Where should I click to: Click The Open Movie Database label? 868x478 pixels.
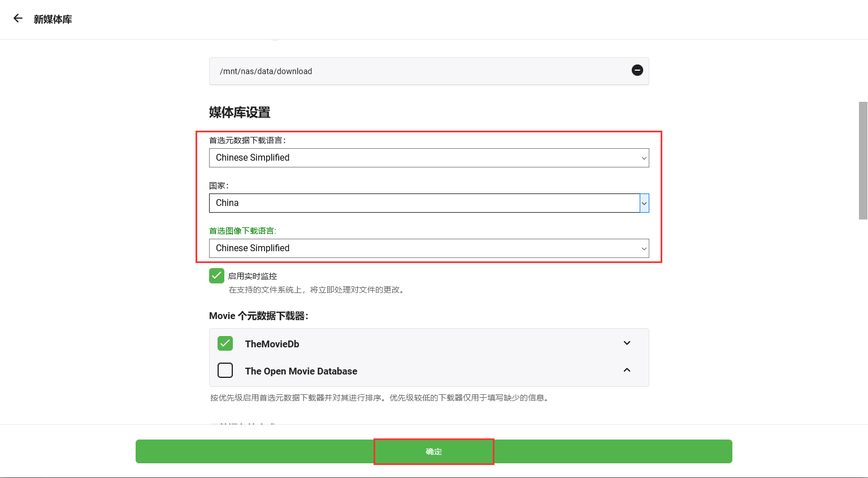[x=301, y=371]
